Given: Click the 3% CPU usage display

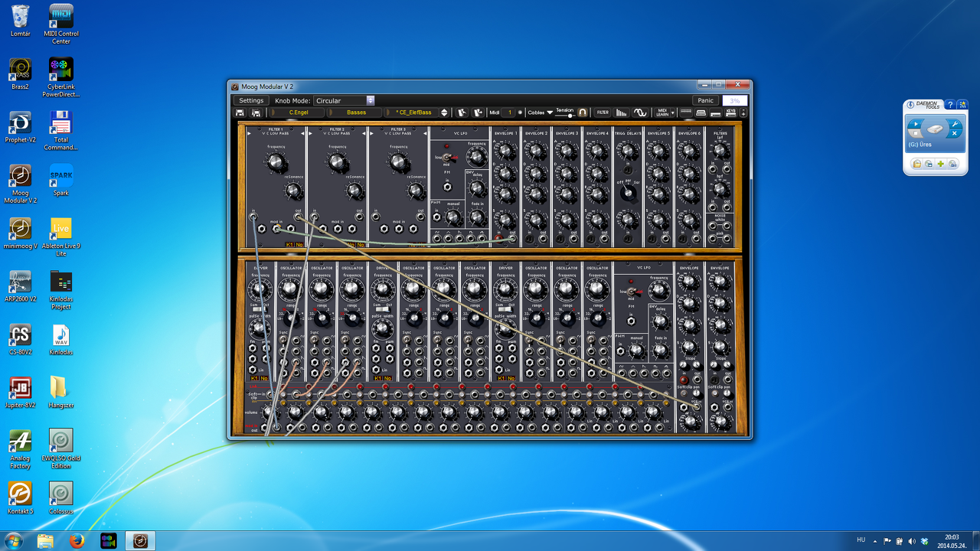Looking at the screenshot, I should pos(735,100).
